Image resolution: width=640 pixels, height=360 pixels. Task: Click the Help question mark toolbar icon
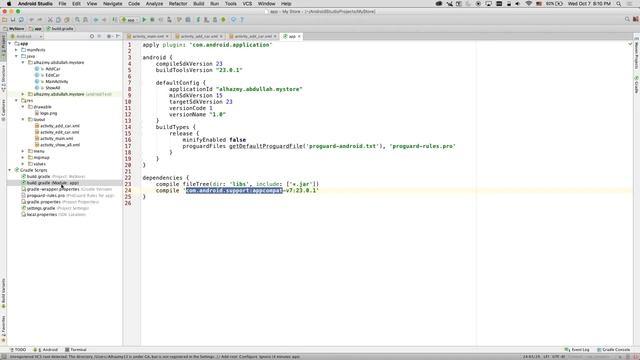pyautogui.click(x=242, y=20)
